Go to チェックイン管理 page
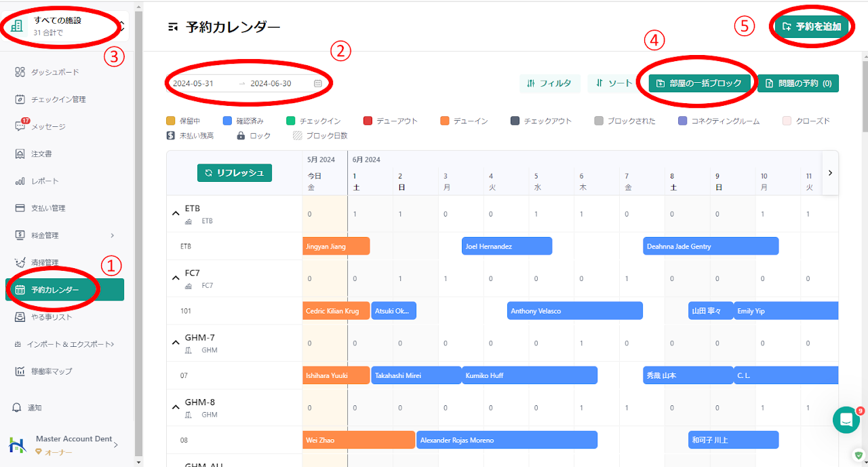Image resolution: width=868 pixels, height=467 pixels. pos(58,99)
